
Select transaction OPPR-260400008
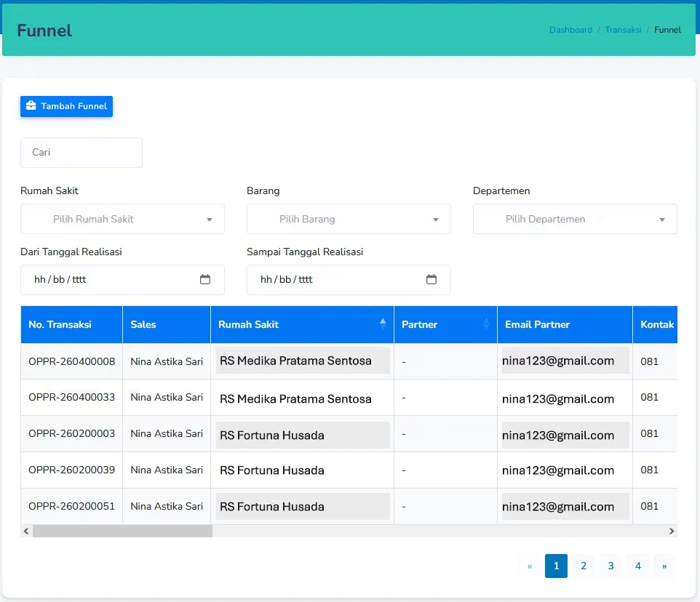click(72, 361)
